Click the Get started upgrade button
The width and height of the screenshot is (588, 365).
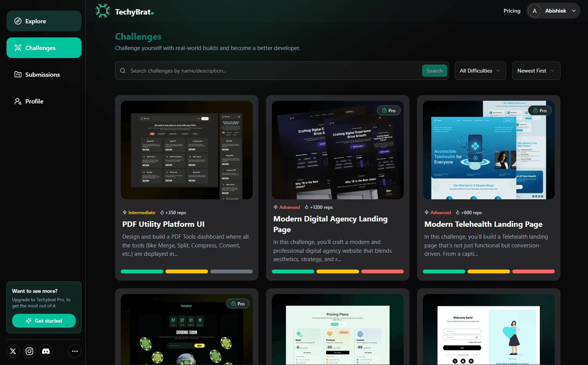44,321
